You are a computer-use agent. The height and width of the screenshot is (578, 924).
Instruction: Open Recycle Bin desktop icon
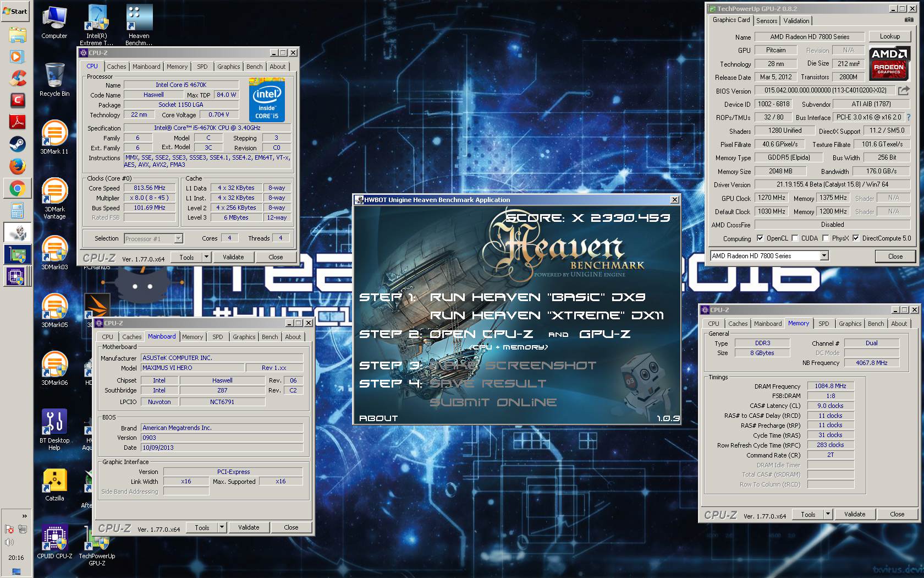click(x=54, y=79)
